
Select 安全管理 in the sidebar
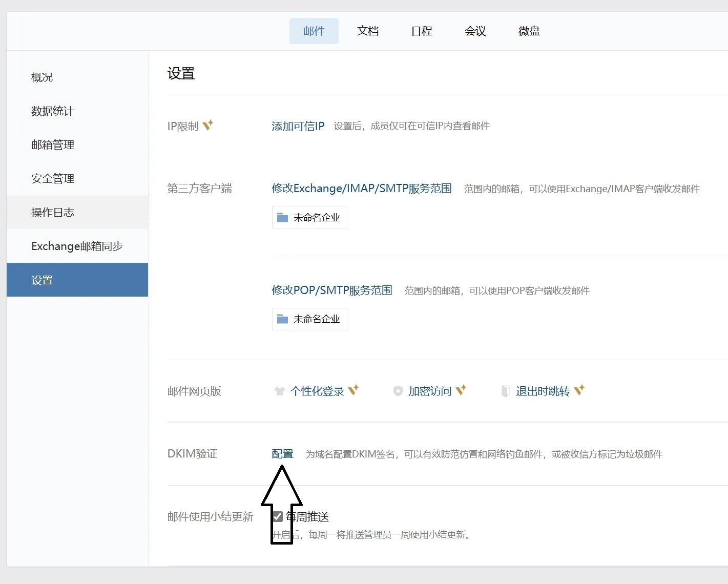pos(53,179)
